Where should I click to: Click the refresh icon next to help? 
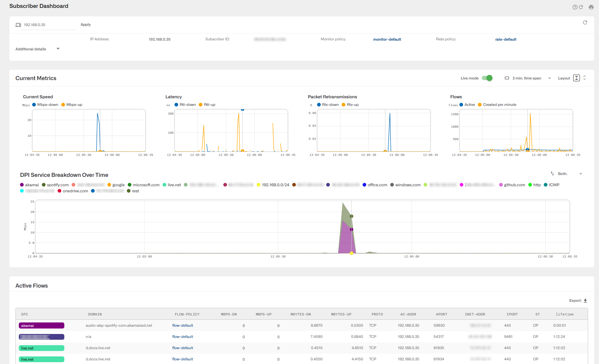point(581,7)
